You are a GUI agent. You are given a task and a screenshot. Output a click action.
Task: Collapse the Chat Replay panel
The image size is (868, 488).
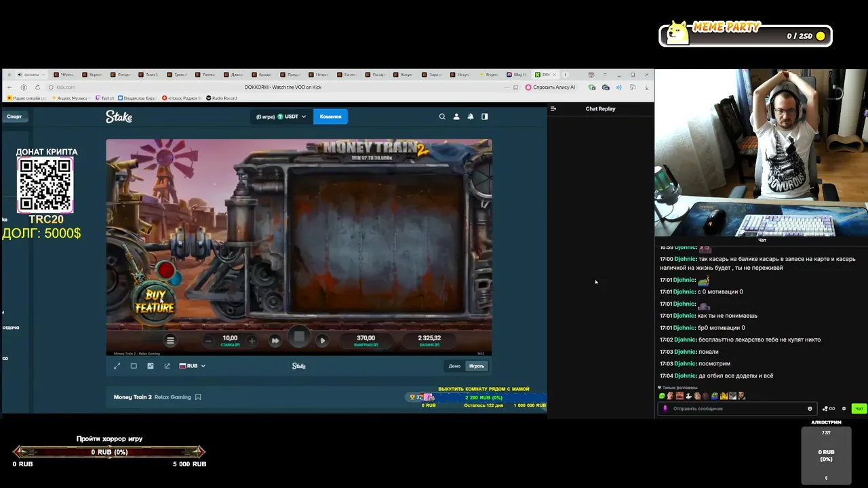click(x=553, y=108)
